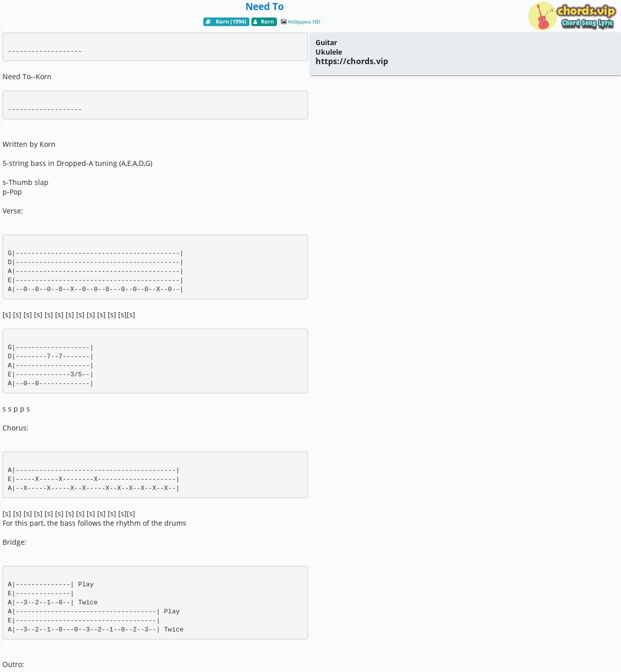Click the user icon in artist tag
621x672 pixels.
click(x=255, y=22)
